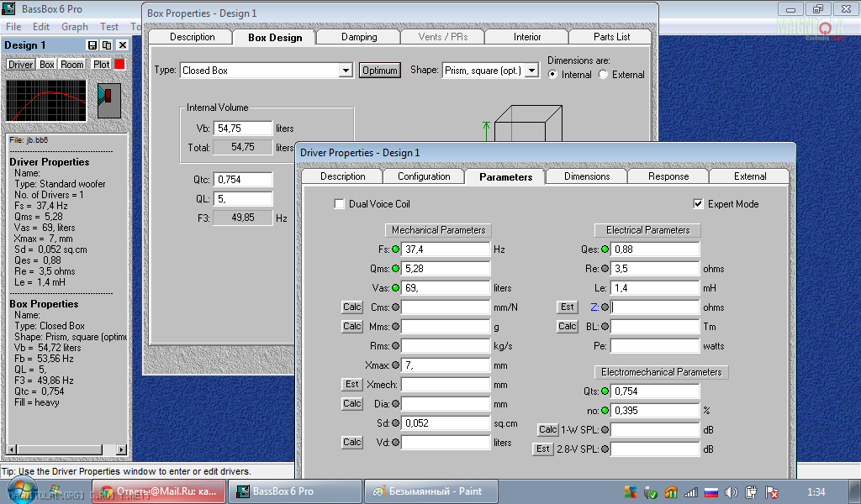Click the Vb internal volume input field
This screenshot has height=504, width=861.
243,129
